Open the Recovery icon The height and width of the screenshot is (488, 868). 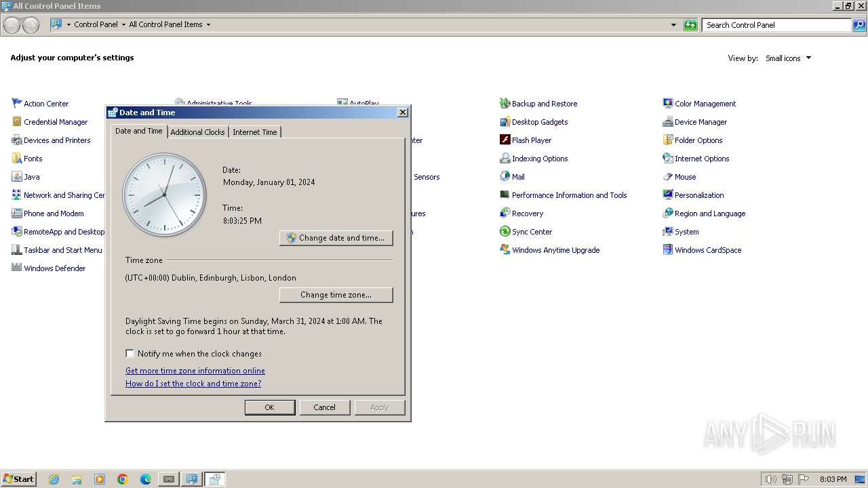click(505, 213)
